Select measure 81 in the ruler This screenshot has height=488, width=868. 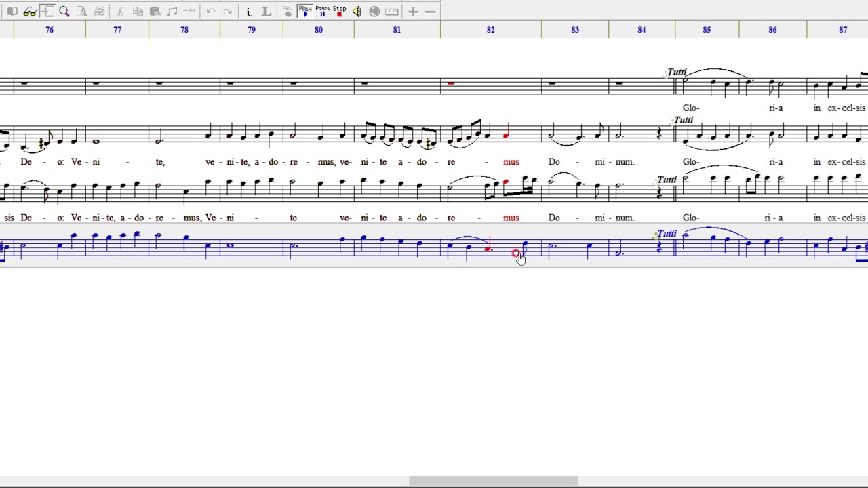(397, 30)
